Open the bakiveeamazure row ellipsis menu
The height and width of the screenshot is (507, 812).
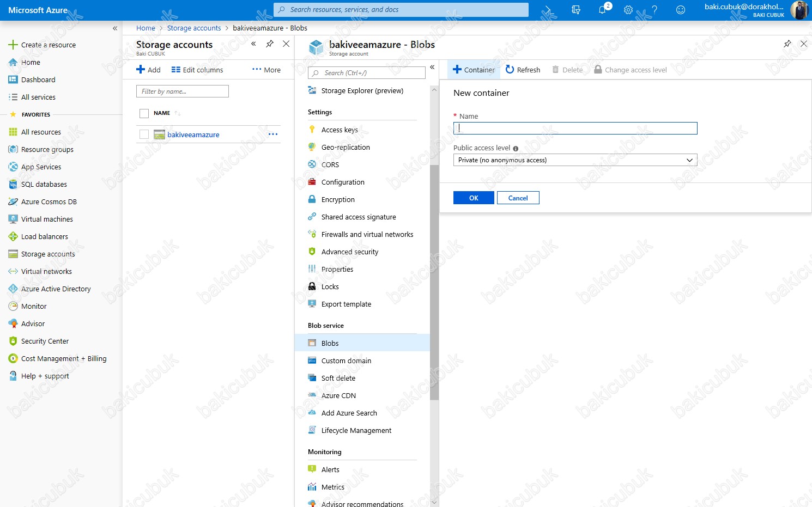[x=273, y=135]
